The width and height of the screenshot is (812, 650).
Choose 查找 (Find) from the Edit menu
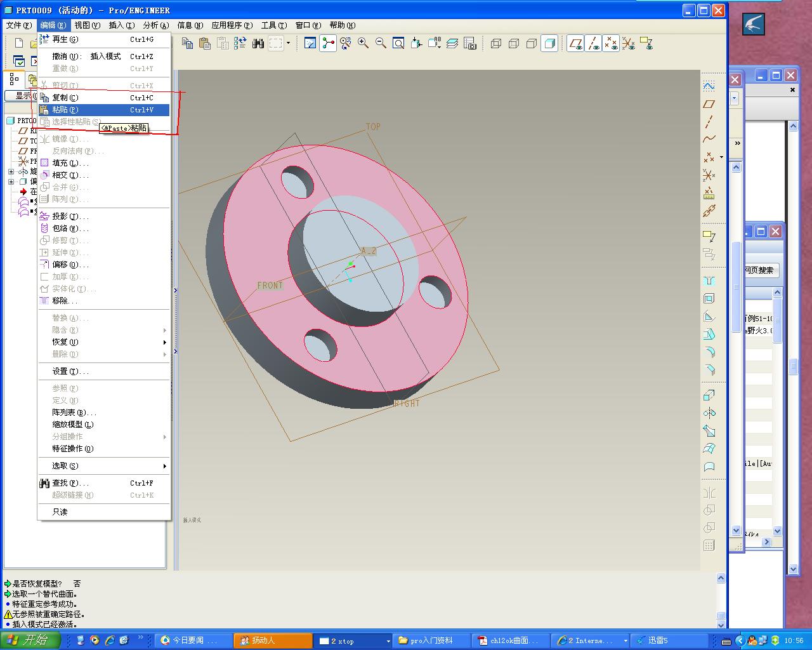[104, 483]
